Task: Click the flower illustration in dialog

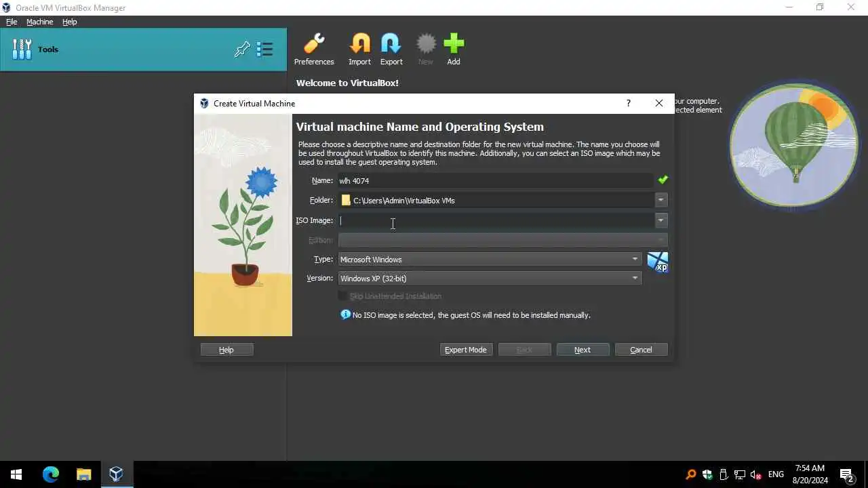Action: click(x=243, y=225)
